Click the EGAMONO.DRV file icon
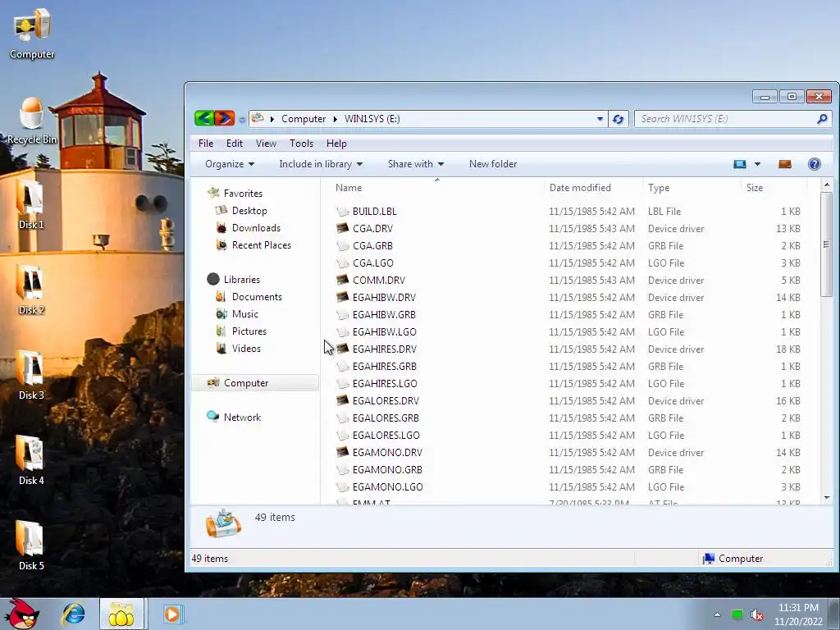This screenshot has height=630, width=840. tap(342, 452)
